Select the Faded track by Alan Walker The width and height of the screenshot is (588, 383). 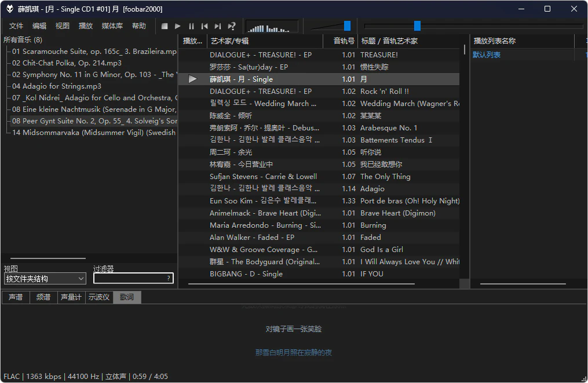[319, 238]
